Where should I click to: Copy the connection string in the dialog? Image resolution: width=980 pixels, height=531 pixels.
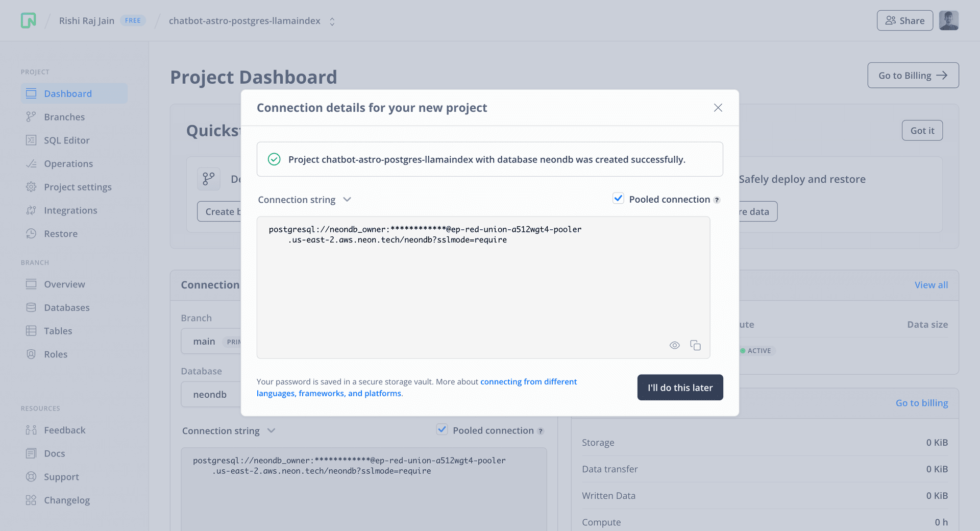click(x=695, y=346)
